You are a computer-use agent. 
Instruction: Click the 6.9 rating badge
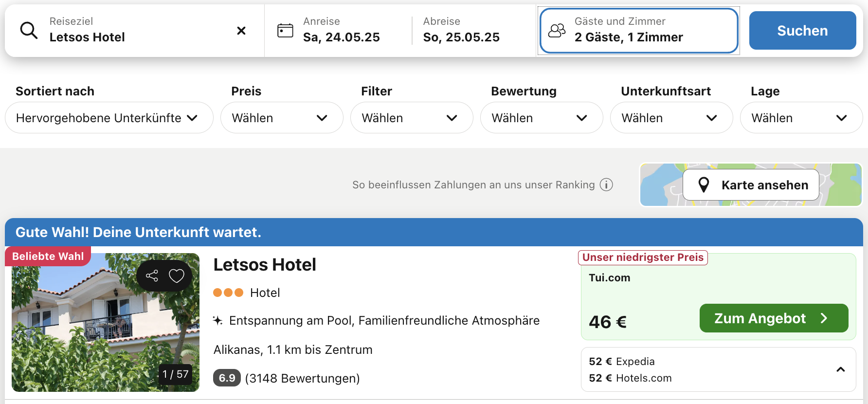227,378
